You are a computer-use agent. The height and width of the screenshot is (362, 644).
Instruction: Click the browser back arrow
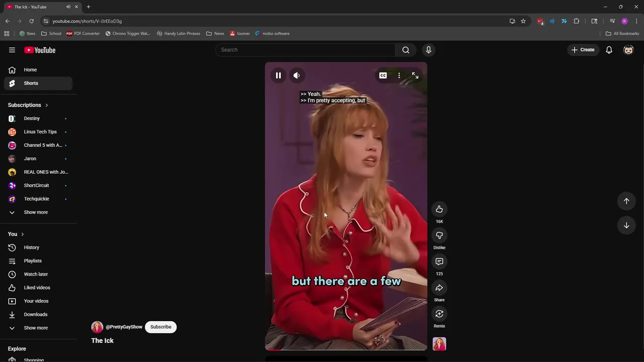8,21
